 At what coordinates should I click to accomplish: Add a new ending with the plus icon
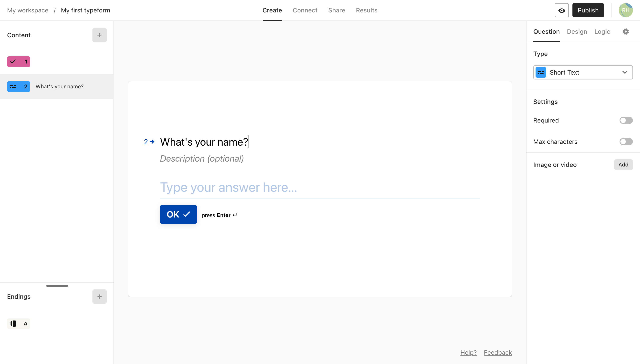tap(99, 297)
